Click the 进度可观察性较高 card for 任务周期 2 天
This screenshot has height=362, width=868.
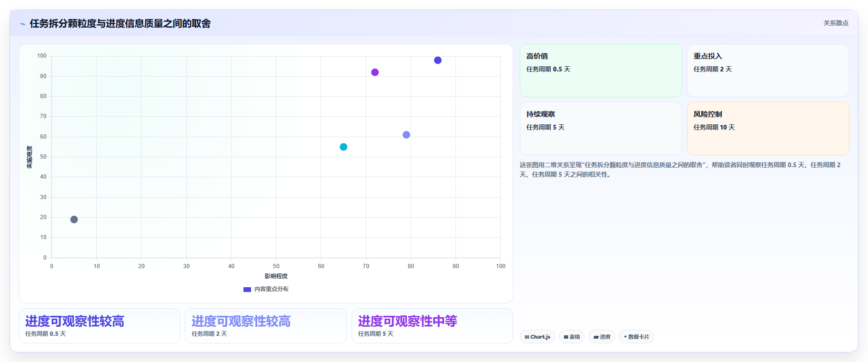tap(265, 326)
